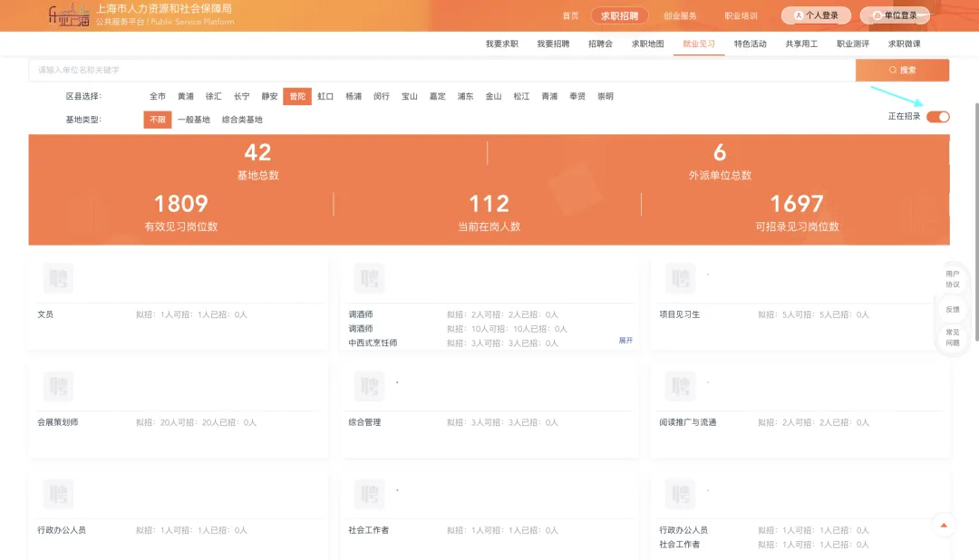Click the 1809 有效见习岗位数 statistic
The image size is (979, 560).
[x=181, y=212]
